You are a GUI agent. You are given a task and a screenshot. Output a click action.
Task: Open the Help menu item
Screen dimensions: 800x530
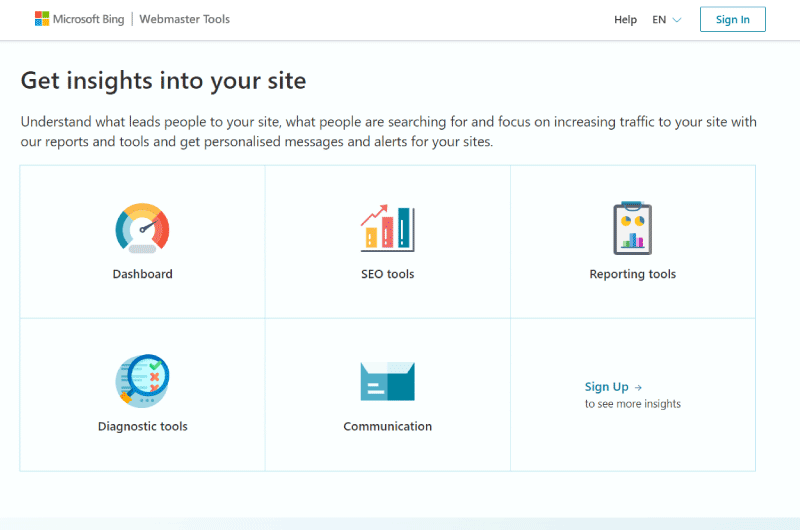(626, 19)
